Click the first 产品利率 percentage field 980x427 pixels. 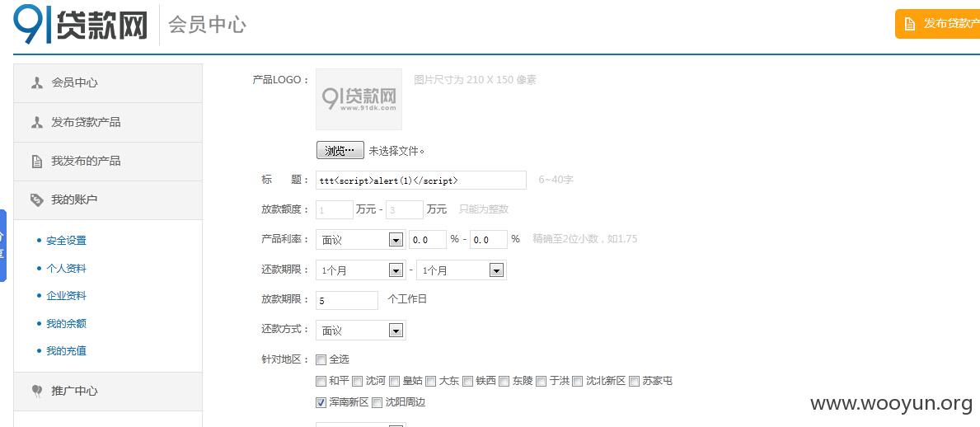coord(428,239)
